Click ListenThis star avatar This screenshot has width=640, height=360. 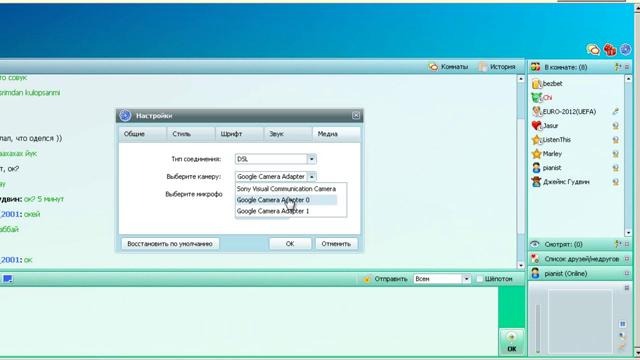[x=536, y=140]
